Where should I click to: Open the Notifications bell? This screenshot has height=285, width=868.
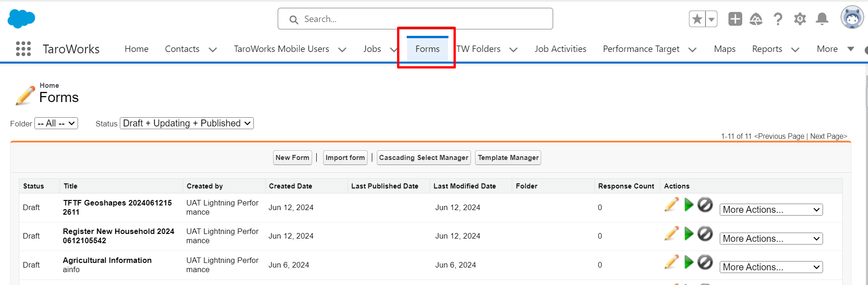tap(822, 19)
